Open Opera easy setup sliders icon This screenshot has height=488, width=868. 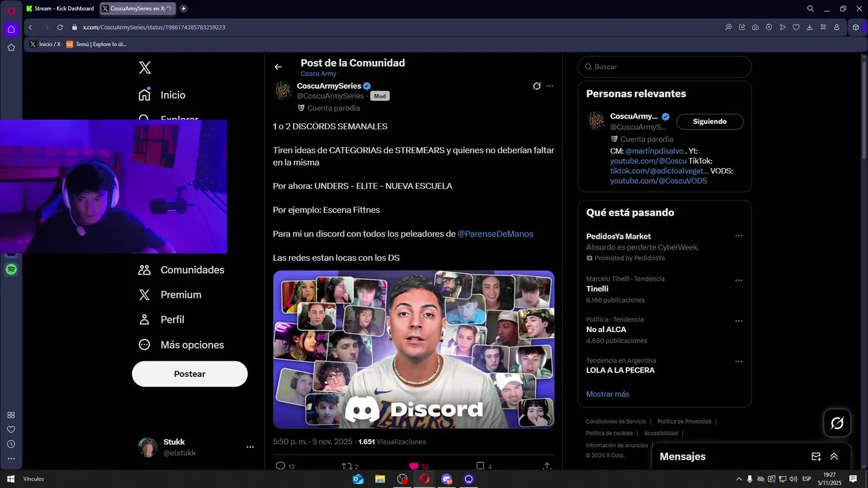[x=823, y=27]
